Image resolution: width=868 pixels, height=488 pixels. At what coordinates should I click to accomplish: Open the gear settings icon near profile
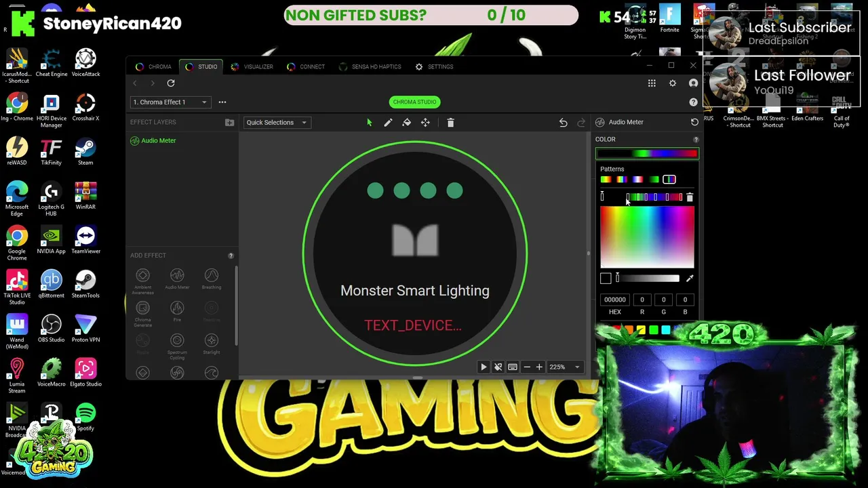coord(673,83)
